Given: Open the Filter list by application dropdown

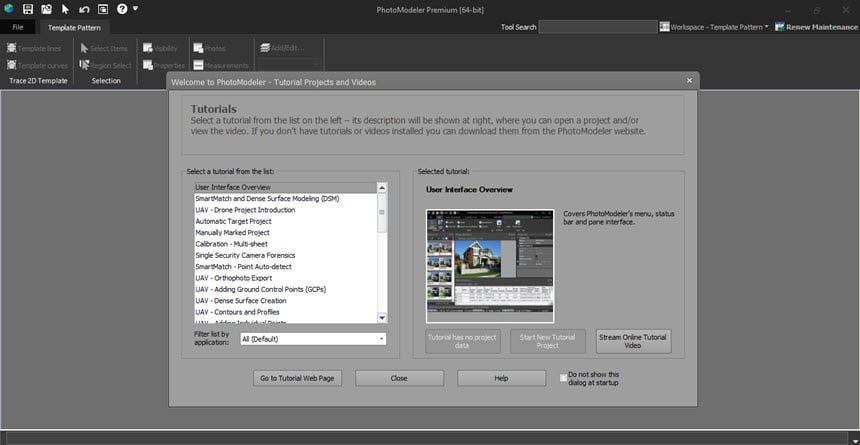Looking at the screenshot, I should (313, 339).
